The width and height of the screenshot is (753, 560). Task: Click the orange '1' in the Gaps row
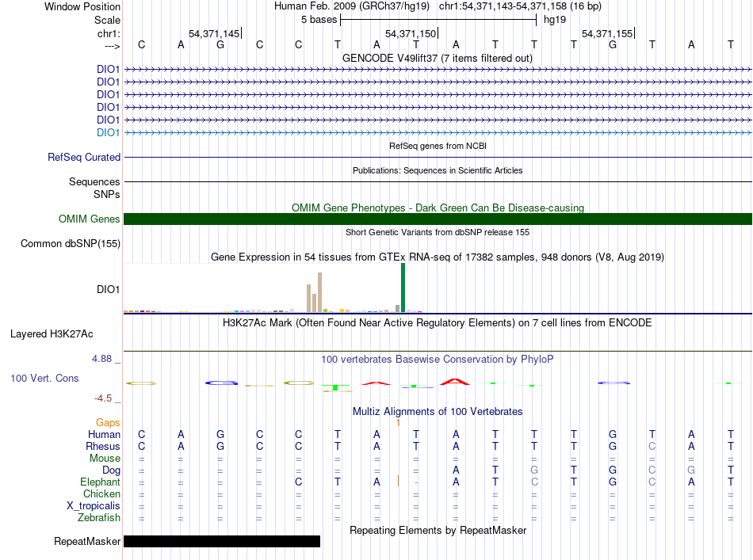[x=398, y=423]
